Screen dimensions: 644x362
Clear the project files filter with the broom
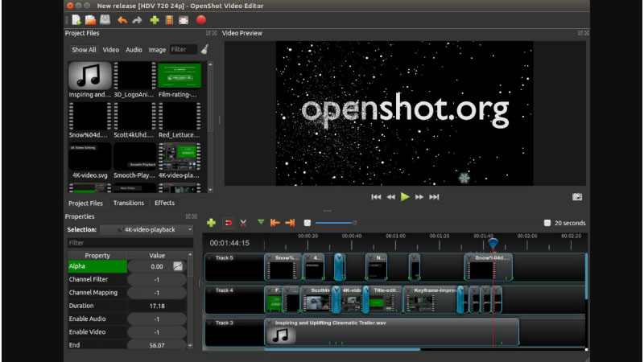(x=204, y=50)
